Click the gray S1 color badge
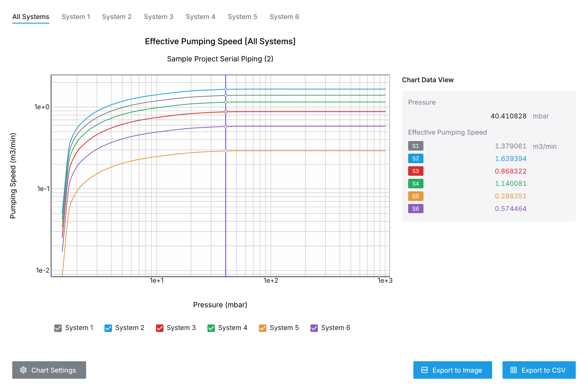The height and width of the screenshot is (391, 588). click(415, 146)
